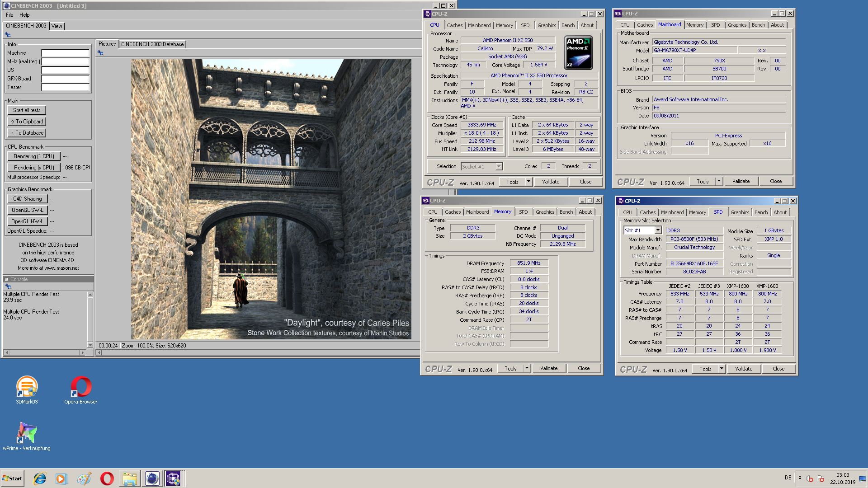Launch Internet Explorer from the taskbar
The width and height of the screenshot is (868, 488).
[40, 478]
